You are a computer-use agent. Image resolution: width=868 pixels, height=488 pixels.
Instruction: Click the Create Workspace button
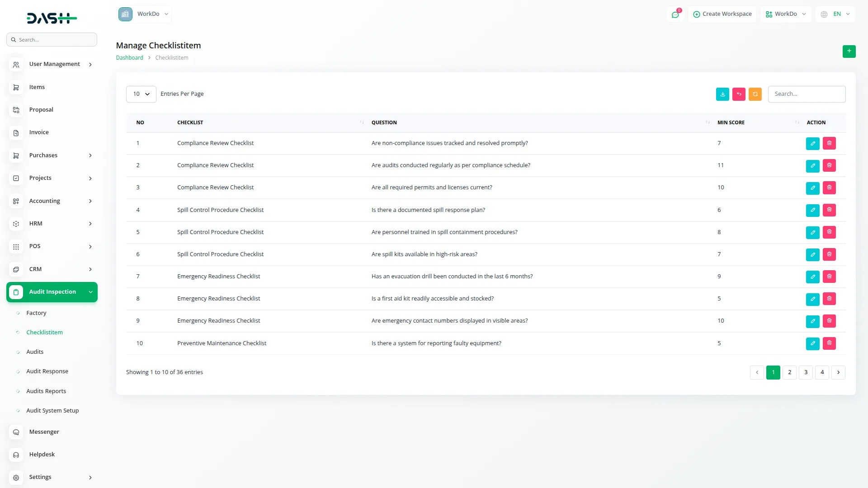pyautogui.click(x=722, y=14)
